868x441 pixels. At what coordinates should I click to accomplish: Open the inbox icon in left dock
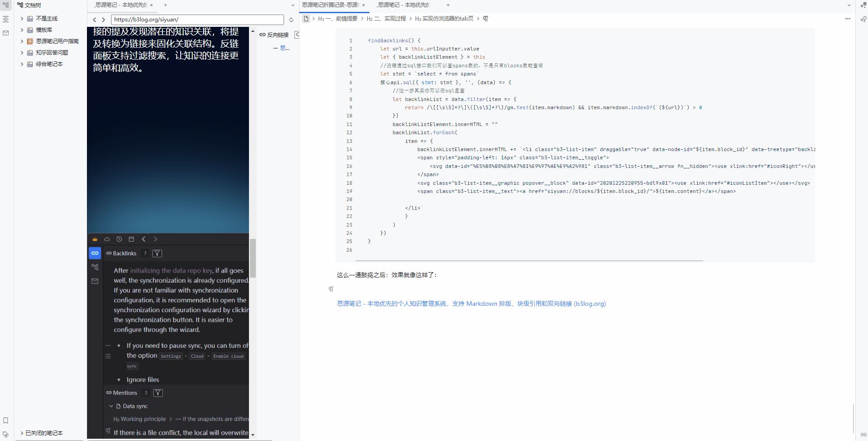[6, 33]
